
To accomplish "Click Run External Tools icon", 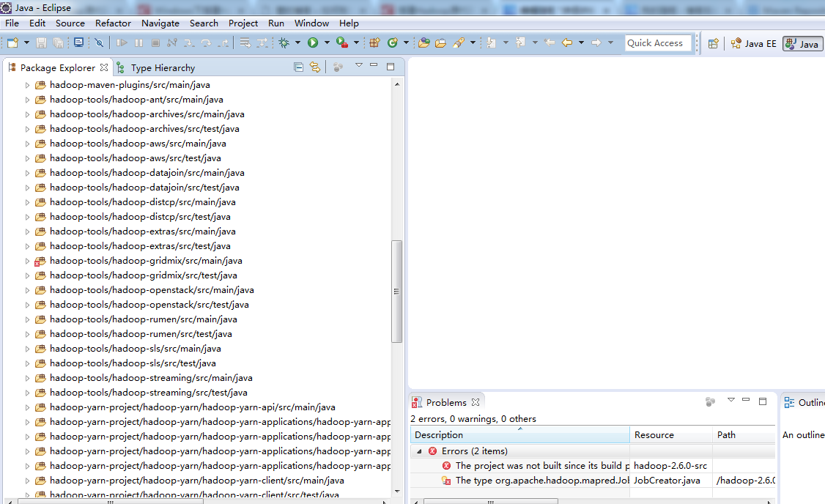I will (342, 42).
